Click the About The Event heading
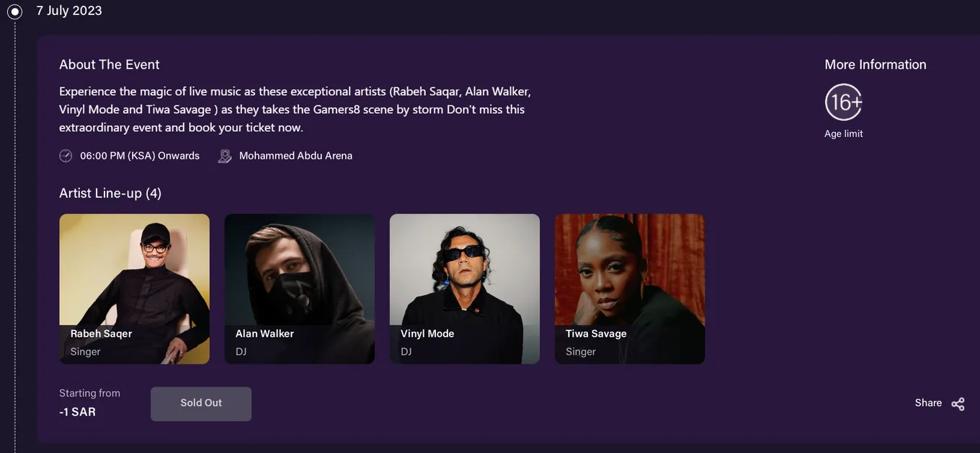 point(110,64)
